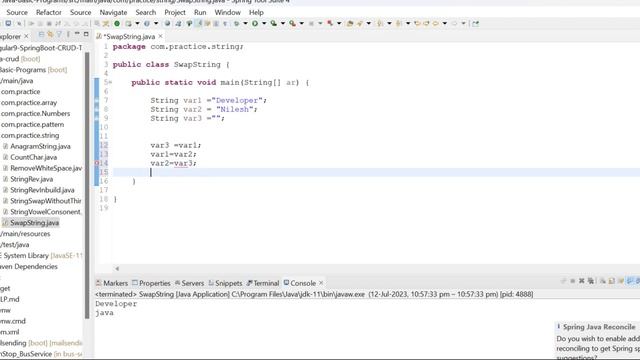Open the Back navigation history dropdown
Viewport: 640px width, 360px height.
[444, 23]
